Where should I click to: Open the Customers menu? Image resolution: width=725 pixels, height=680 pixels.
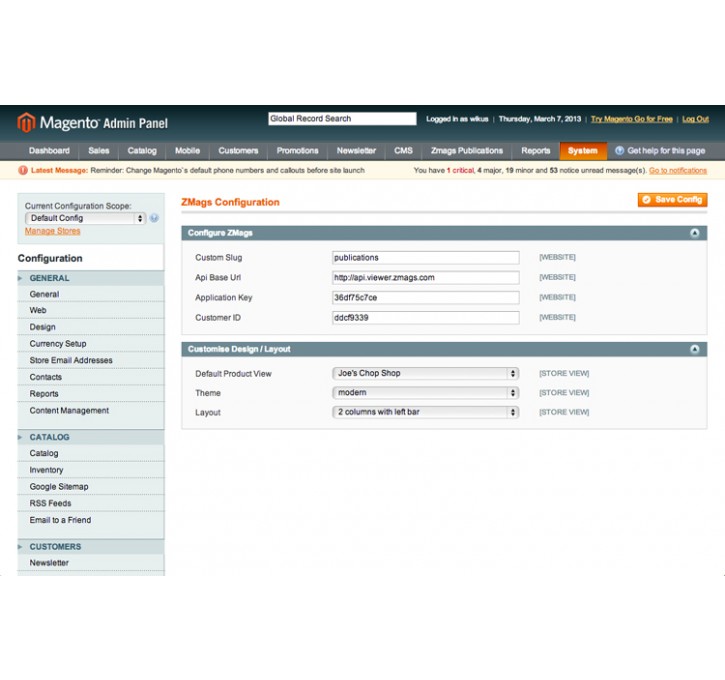[238, 151]
